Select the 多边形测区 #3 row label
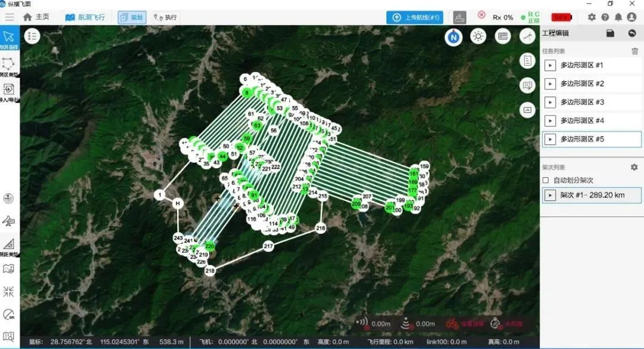Viewport: 644px width, 349px height. tap(582, 102)
